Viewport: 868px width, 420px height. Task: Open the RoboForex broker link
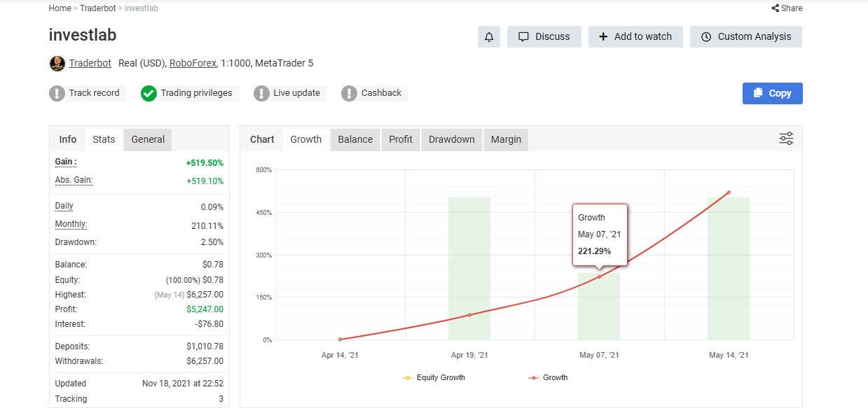(x=192, y=63)
